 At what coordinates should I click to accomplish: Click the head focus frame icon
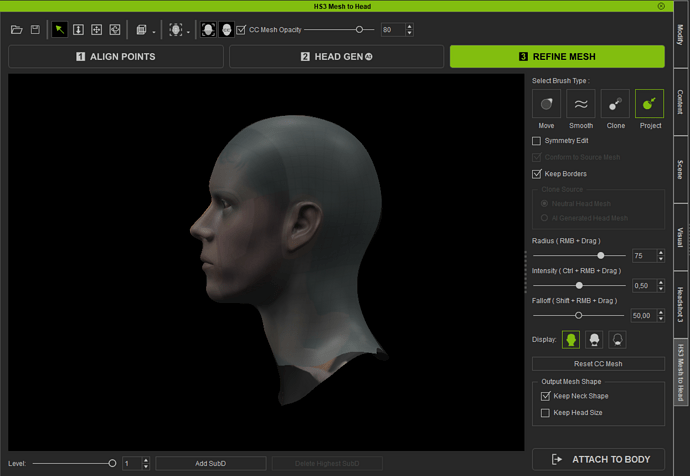tap(176, 30)
